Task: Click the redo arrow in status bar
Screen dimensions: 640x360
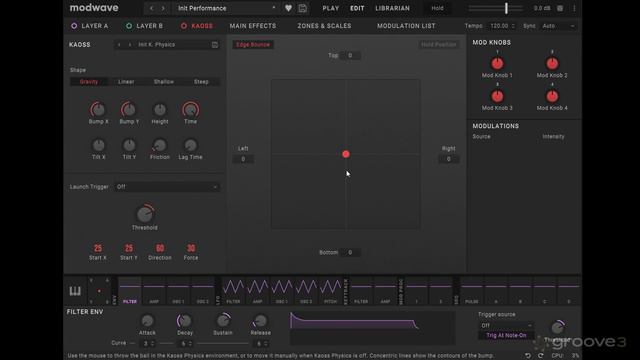Action: (x=540, y=356)
